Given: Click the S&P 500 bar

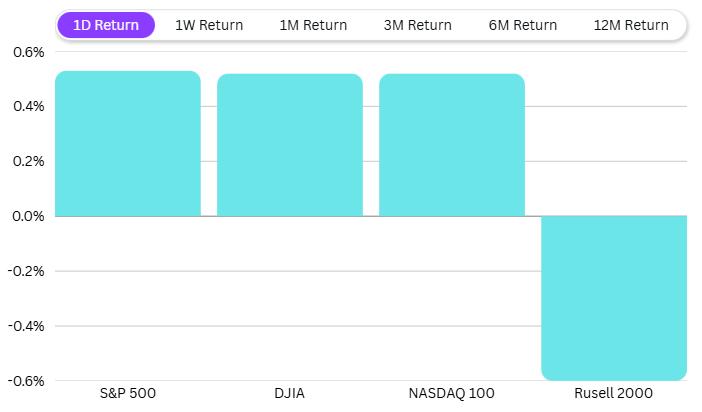Looking at the screenshot, I should click(128, 144).
